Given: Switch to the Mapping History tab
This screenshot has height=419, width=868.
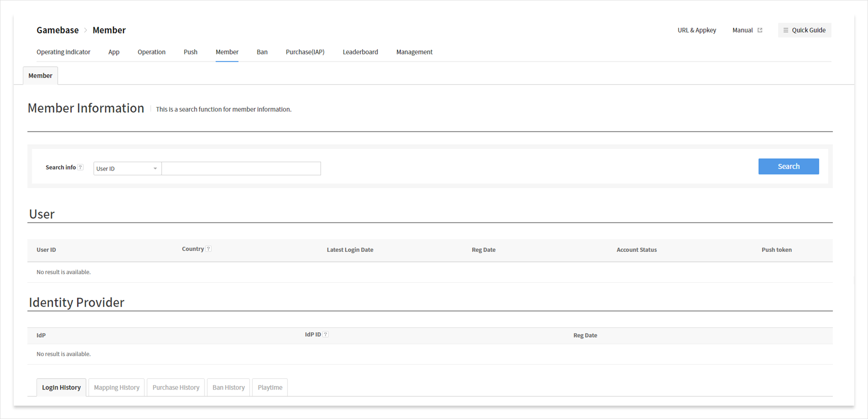Looking at the screenshot, I should (117, 388).
